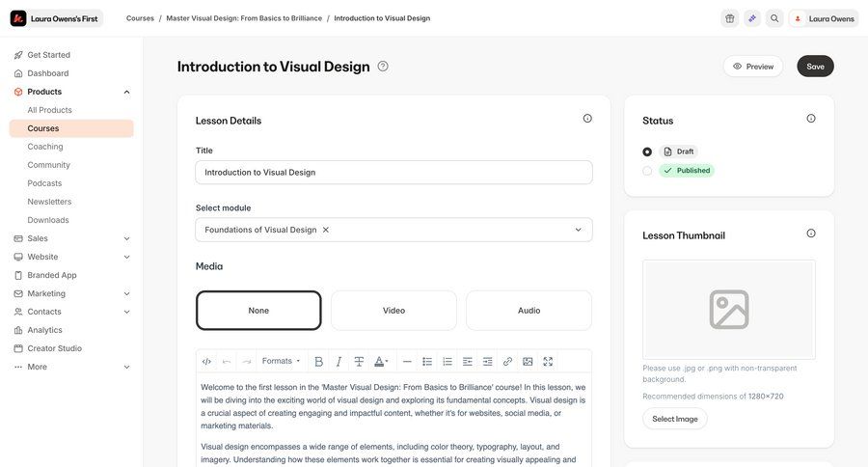Image resolution: width=868 pixels, height=467 pixels.
Task: Click Select Image for lesson thumbnail
Action: tap(675, 419)
